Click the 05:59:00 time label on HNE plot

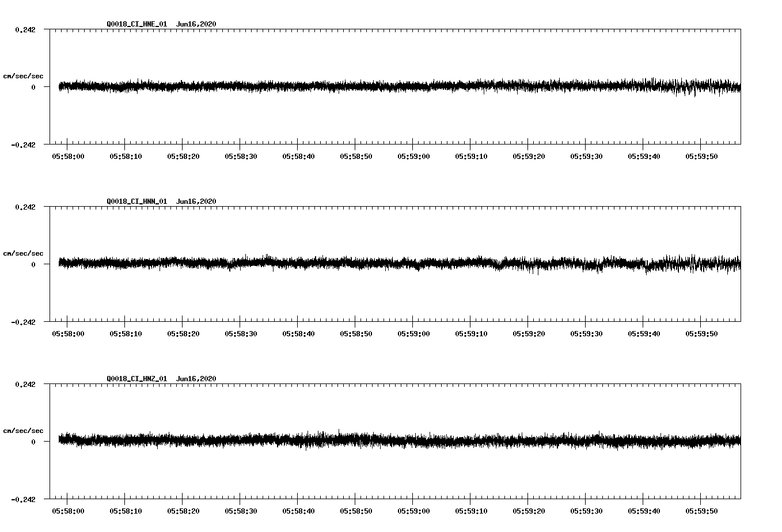point(413,157)
